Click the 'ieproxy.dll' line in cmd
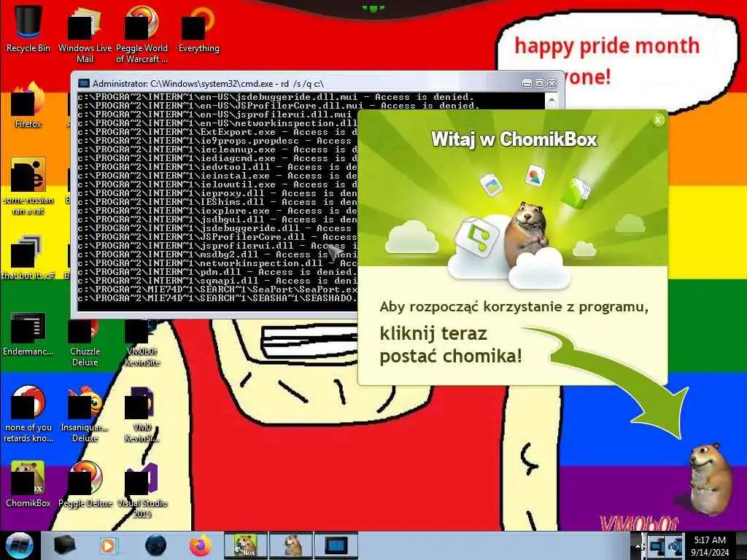The height and width of the screenshot is (560, 747). (217, 193)
